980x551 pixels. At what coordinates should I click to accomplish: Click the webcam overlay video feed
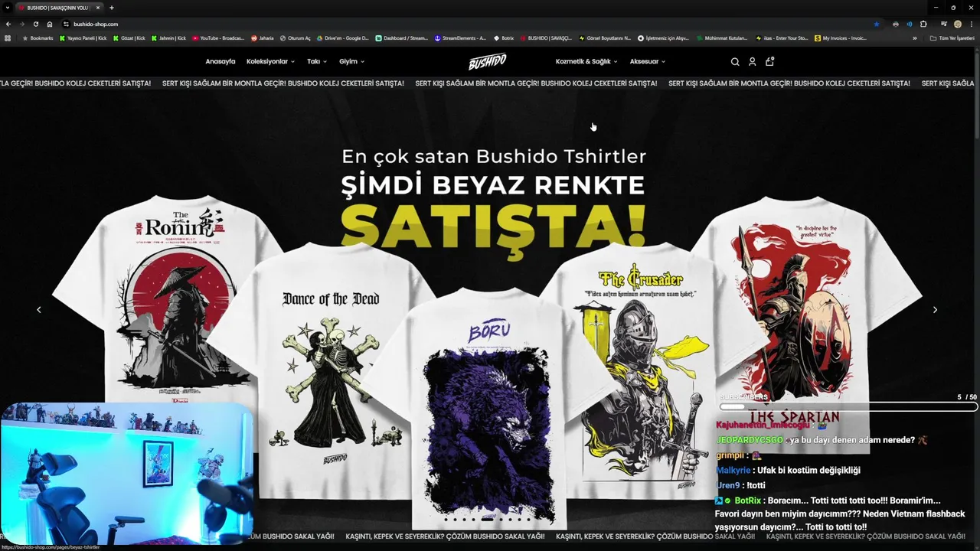pos(127,472)
